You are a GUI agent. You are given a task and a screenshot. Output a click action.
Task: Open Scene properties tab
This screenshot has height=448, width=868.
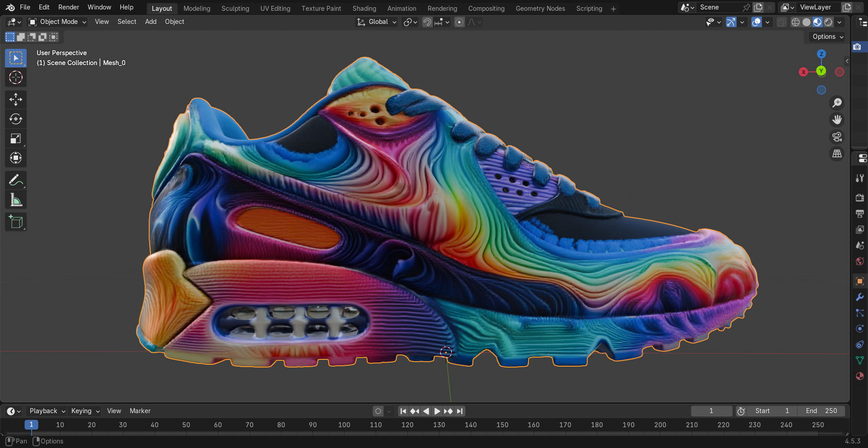[x=860, y=245]
